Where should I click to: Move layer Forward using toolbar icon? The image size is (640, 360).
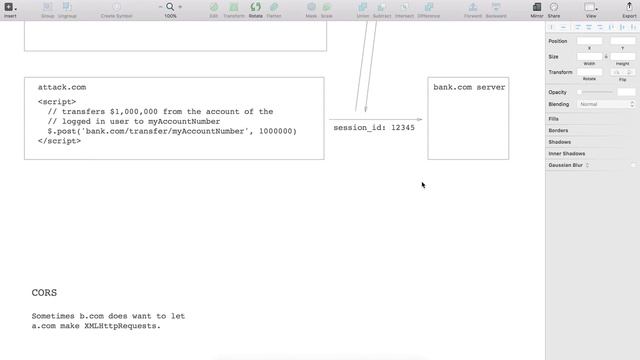(x=473, y=7)
